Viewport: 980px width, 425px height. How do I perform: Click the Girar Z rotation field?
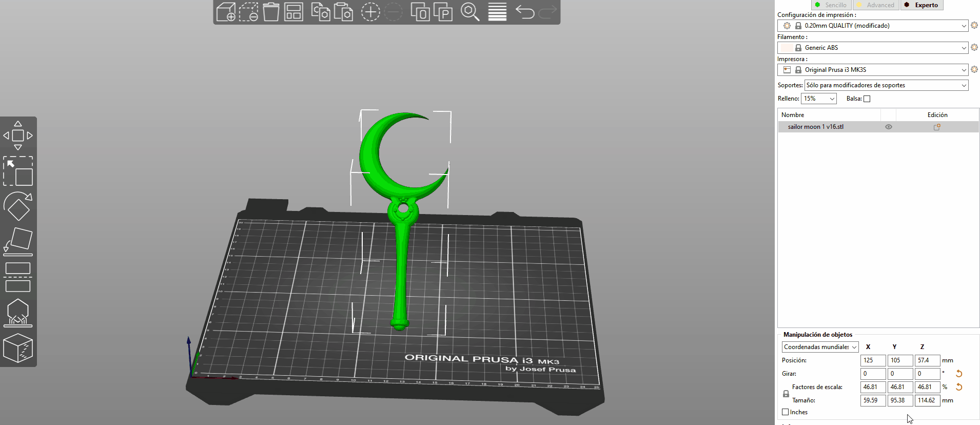927,374
